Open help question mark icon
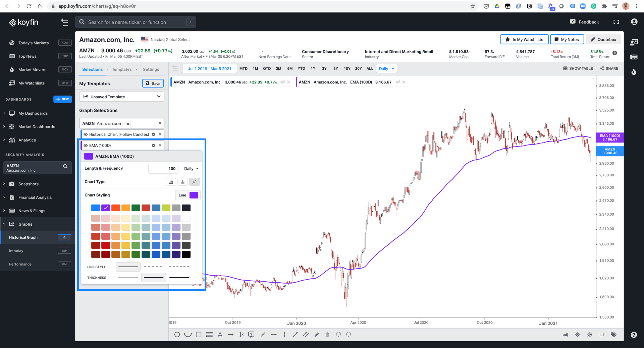Viewport: 644px width, 348px height. click(634, 335)
